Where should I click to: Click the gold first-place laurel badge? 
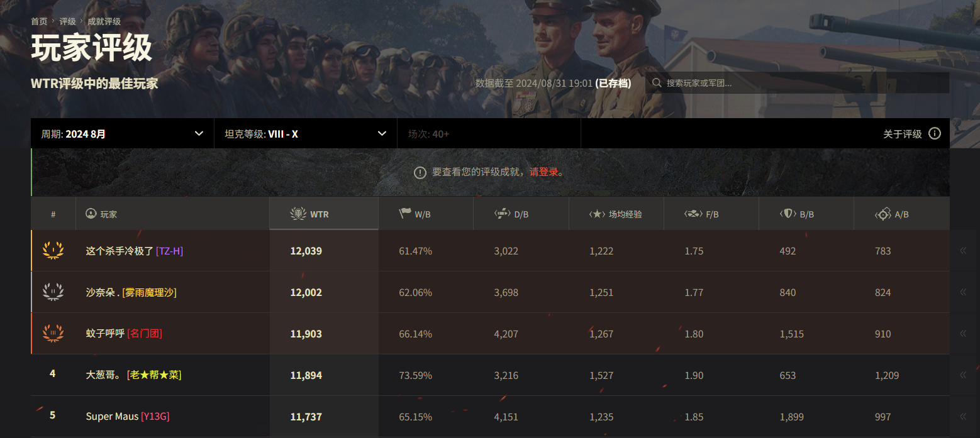pyautogui.click(x=53, y=251)
